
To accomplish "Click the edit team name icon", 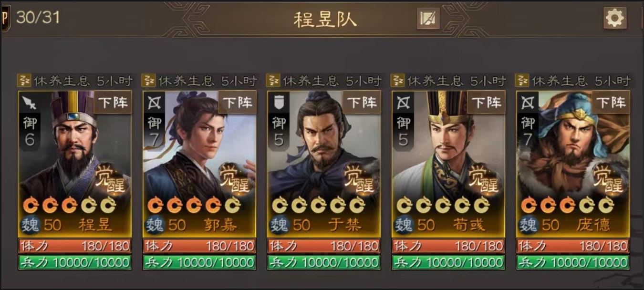I will click(428, 19).
